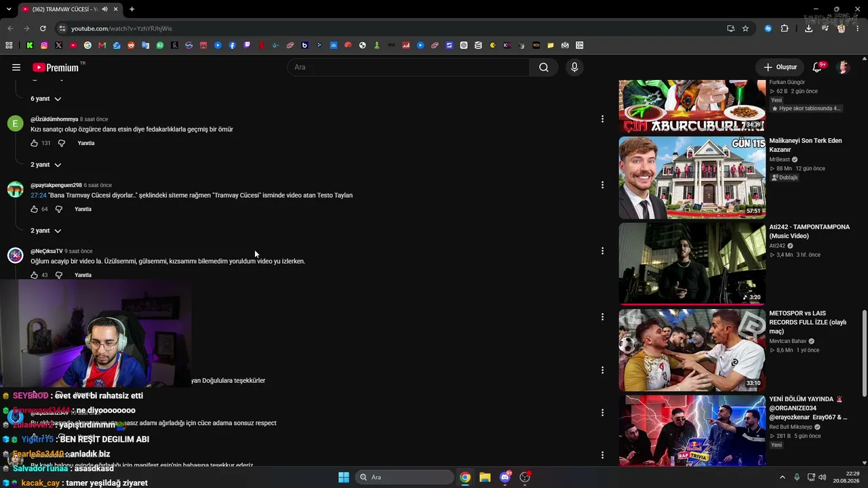Open the X (Twitter) bookmark

pyautogui.click(x=59, y=45)
